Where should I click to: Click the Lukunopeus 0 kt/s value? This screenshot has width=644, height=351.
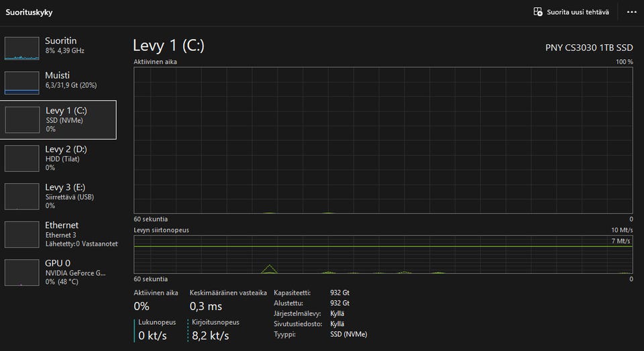(152, 336)
